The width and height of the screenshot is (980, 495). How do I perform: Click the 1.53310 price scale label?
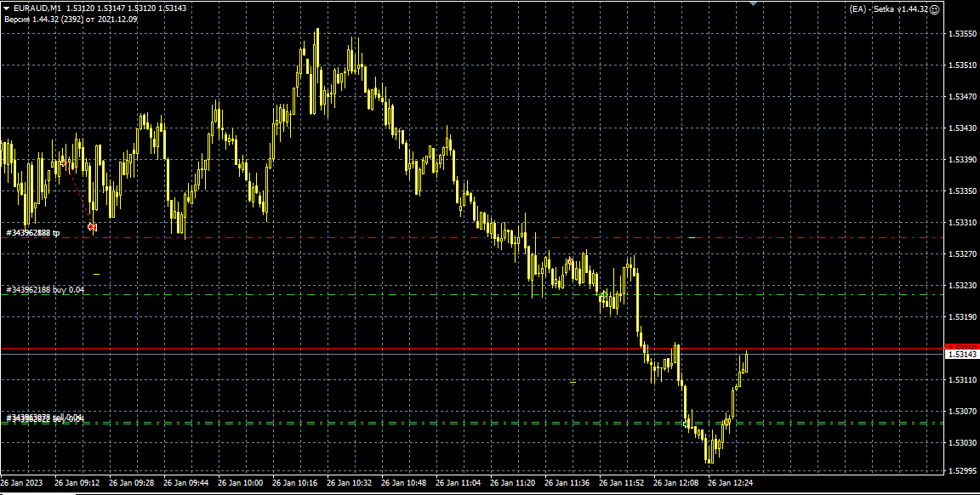tap(962, 223)
